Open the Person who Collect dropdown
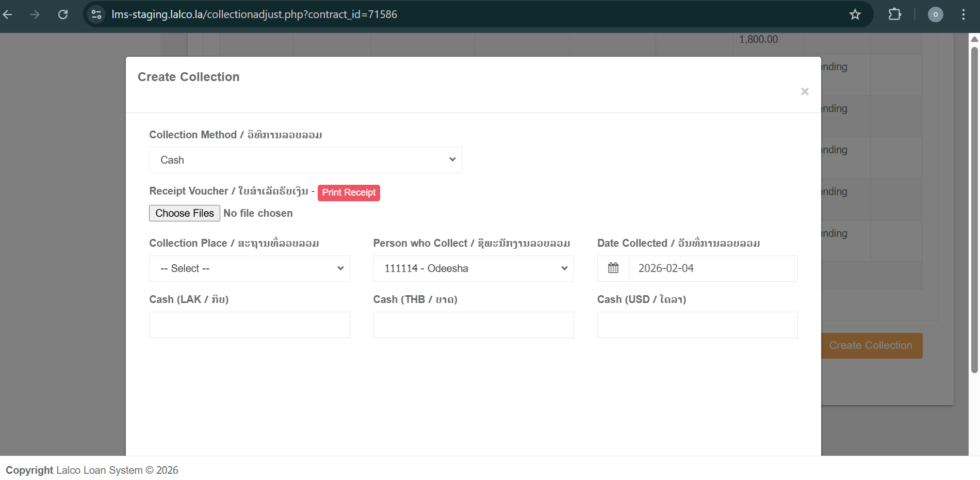 point(473,268)
